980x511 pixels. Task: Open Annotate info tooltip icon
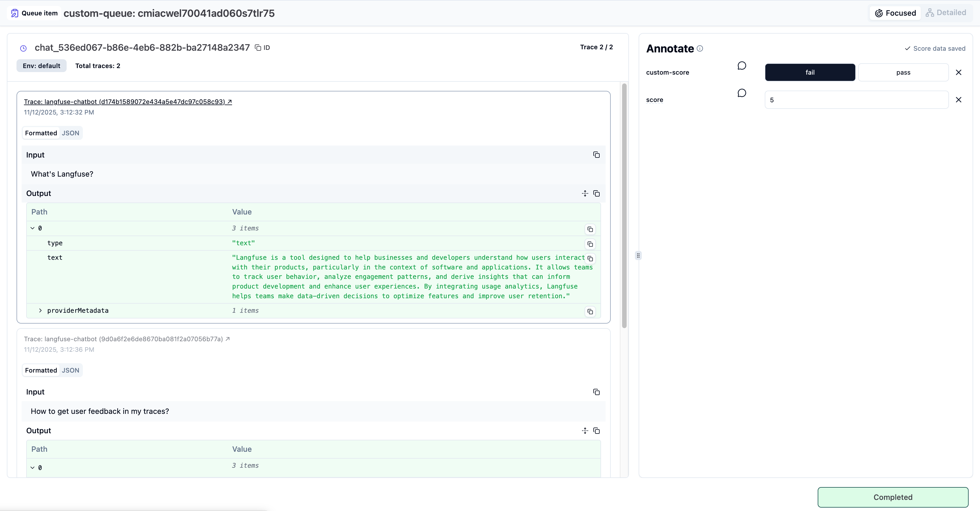coord(700,49)
